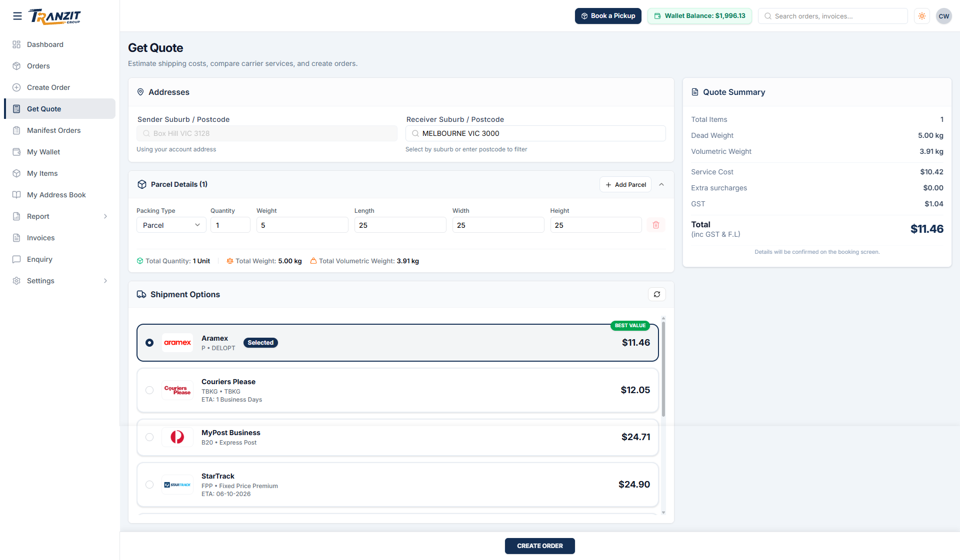The width and height of the screenshot is (960, 560).
Task: Click the MyPost Business Australia Post logo
Action: click(x=177, y=437)
